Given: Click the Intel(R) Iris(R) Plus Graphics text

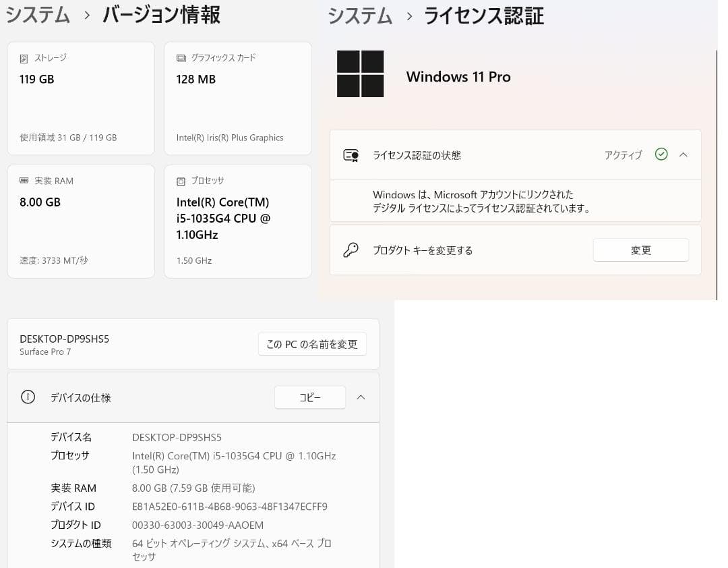Looking at the screenshot, I should [230, 138].
